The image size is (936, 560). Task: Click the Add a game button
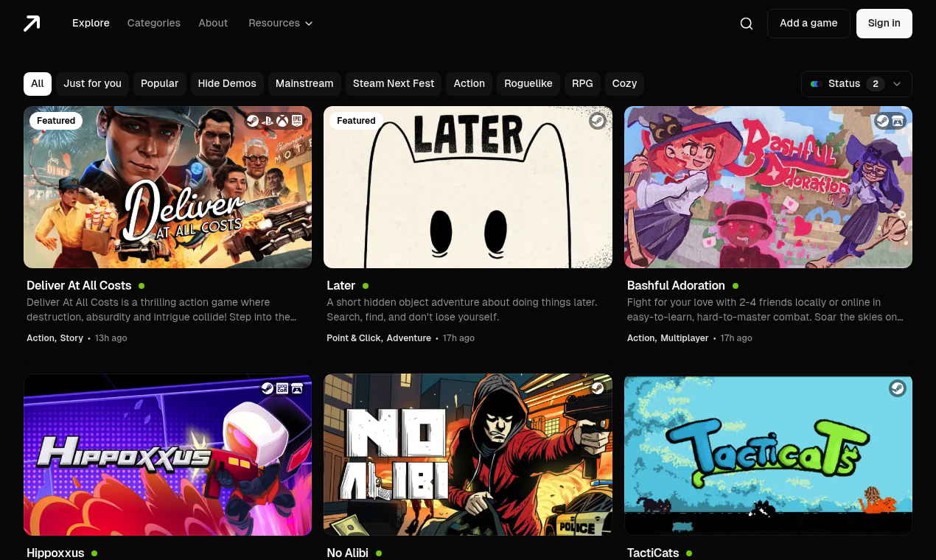coord(808,24)
